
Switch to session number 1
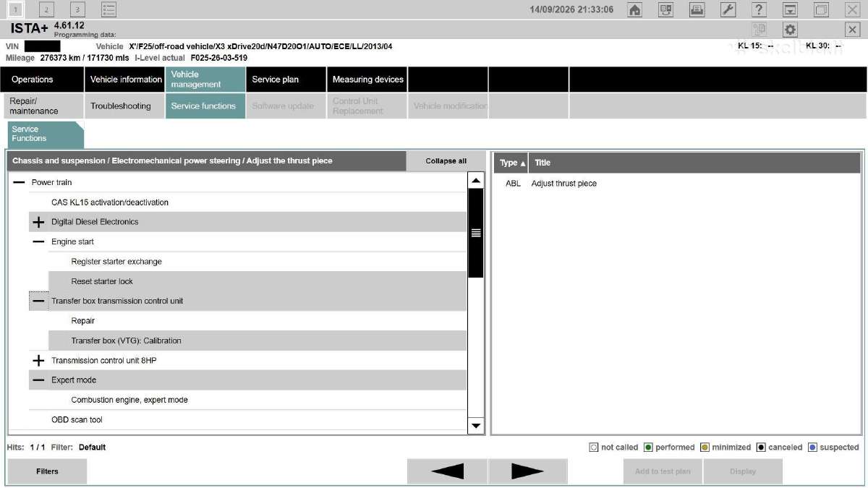[15, 9]
